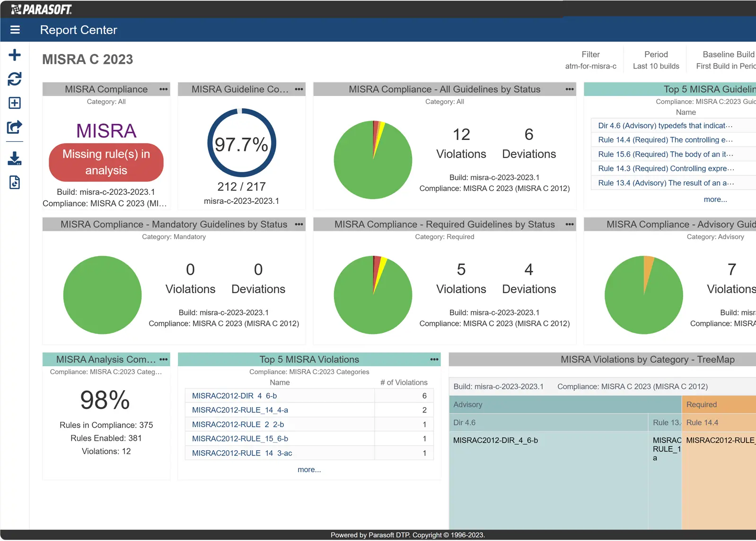Click the download report document icon

(x=15, y=183)
